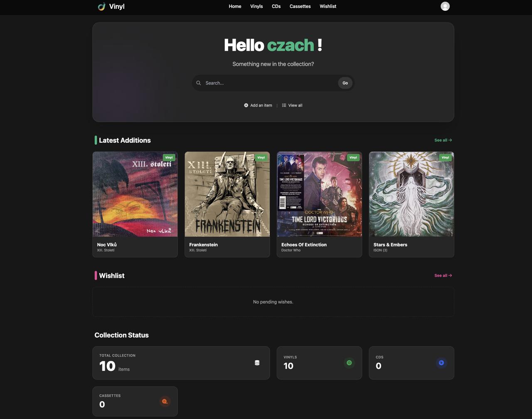See all Latest Additions
The width and height of the screenshot is (532, 419).
click(x=443, y=140)
